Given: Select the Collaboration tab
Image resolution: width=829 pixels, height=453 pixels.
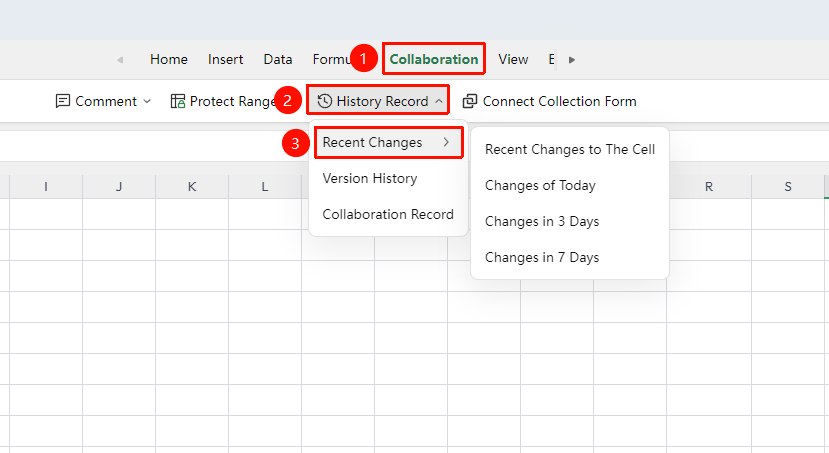Looking at the screenshot, I should tap(434, 59).
